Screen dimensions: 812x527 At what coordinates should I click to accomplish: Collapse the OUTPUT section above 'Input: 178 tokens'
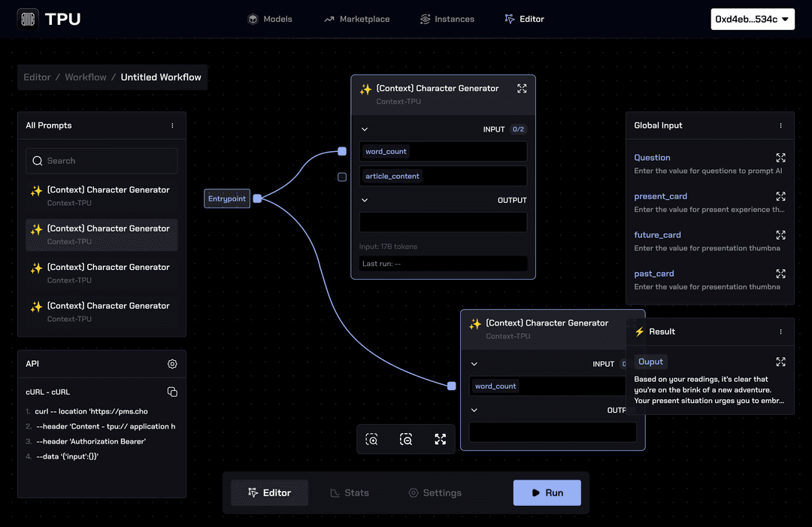tap(365, 200)
